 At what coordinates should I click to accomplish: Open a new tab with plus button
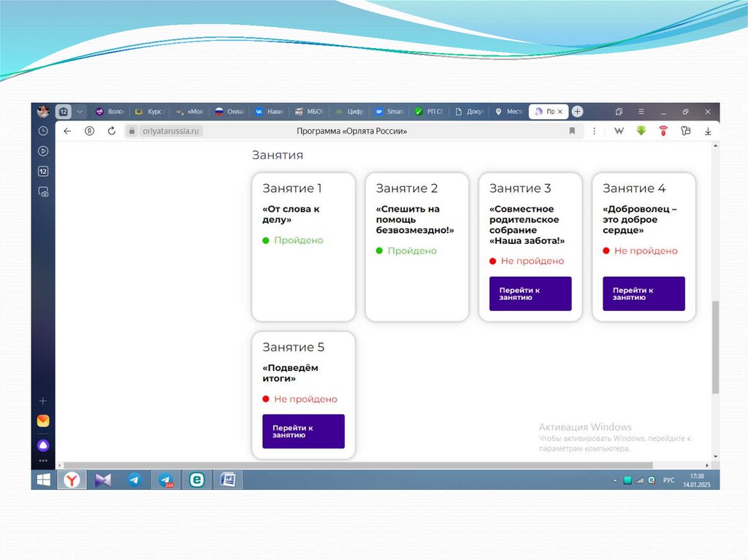coord(577,112)
